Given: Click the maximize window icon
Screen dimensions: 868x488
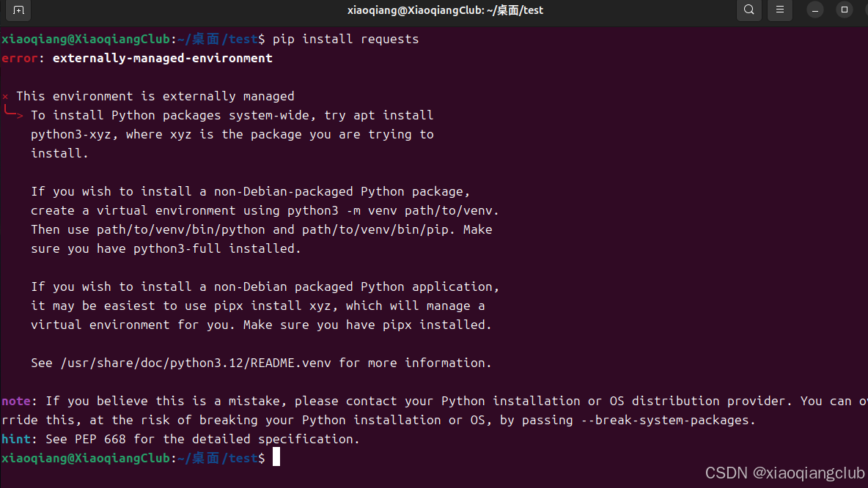Looking at the screenshot, I should click(x=844, y=10).
